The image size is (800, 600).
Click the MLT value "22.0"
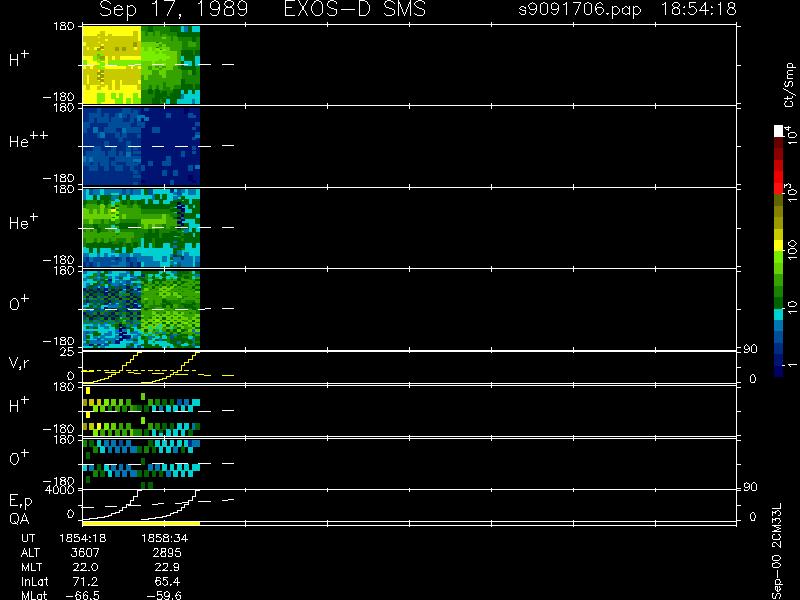click(85, 567)
